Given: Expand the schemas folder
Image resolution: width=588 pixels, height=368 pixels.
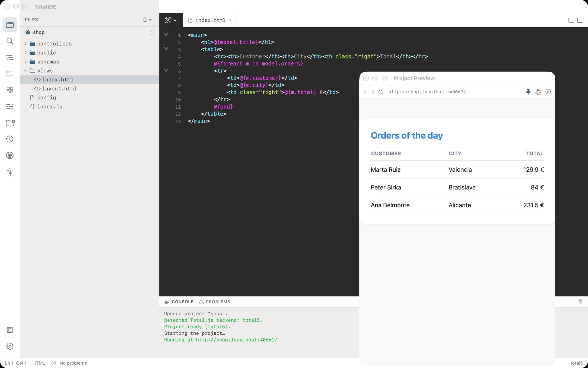Looking at the screenshot, I should 25,61.
